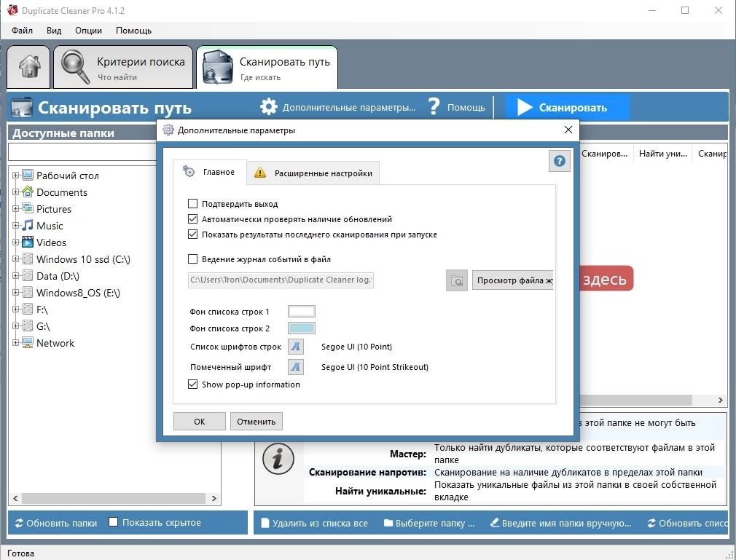Click the log file browse folder icon
The height and width of the screenshot is (560, 736).
[x=456, y=280]
